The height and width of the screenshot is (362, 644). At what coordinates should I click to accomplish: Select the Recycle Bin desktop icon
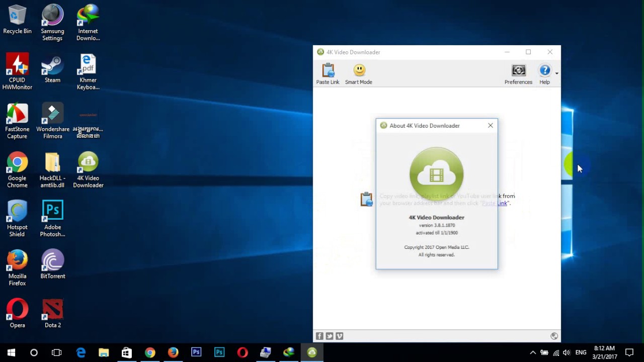17,20
